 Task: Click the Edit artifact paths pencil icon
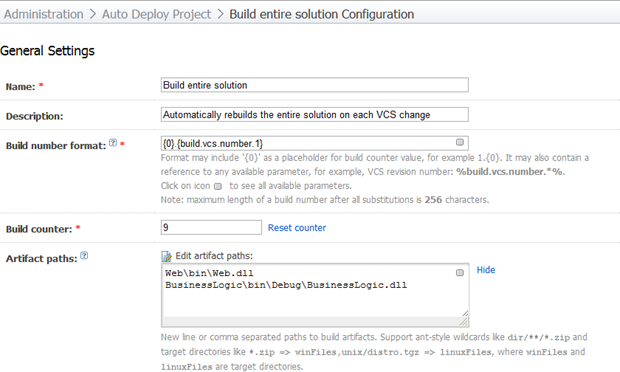pyautogui.click(x=166, y=257)
